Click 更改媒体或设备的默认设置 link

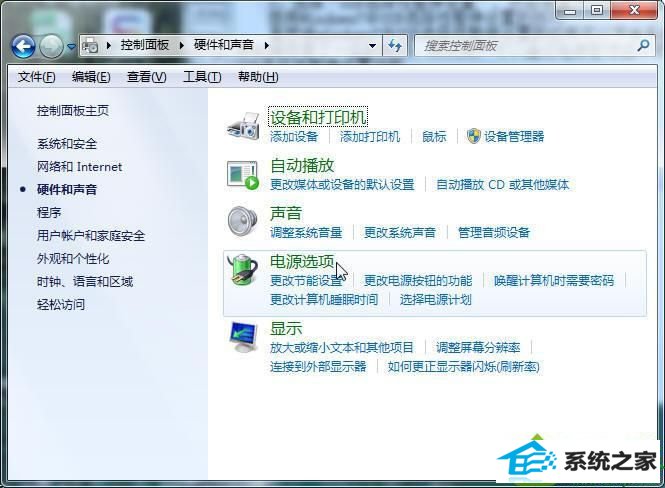click(342, 184)
